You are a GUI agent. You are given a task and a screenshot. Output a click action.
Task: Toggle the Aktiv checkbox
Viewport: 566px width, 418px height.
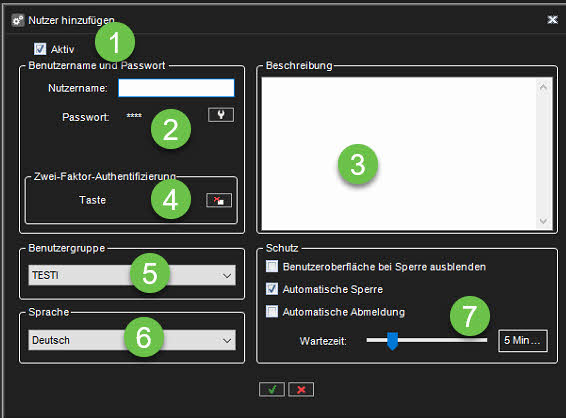(40, 49)
